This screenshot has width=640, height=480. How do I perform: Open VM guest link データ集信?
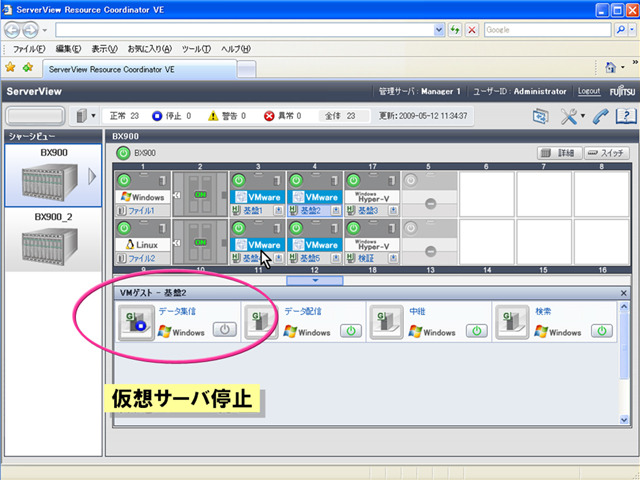pyautogui.click(x=177, y=311)
